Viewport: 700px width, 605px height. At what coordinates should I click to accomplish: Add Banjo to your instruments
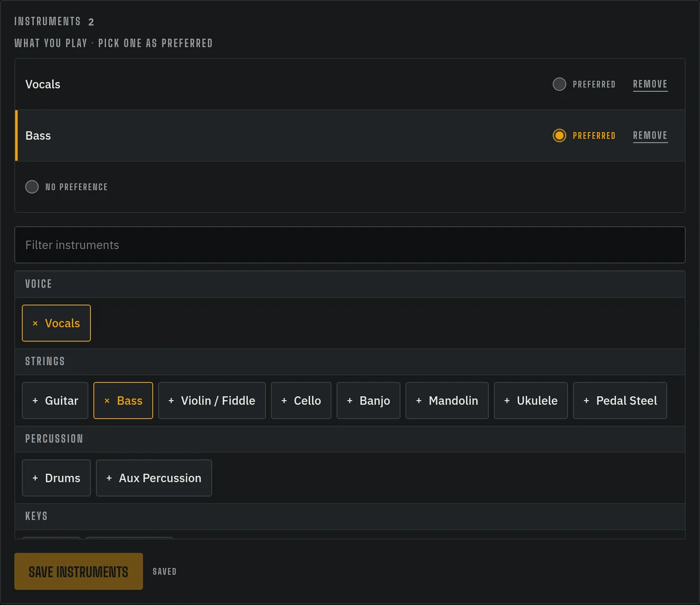point(369,401)
